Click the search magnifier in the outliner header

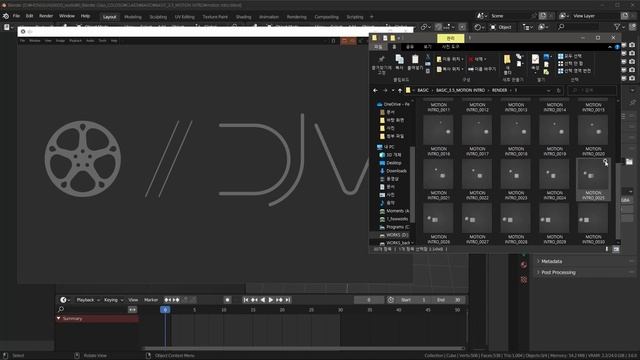[x=561, y=27]
